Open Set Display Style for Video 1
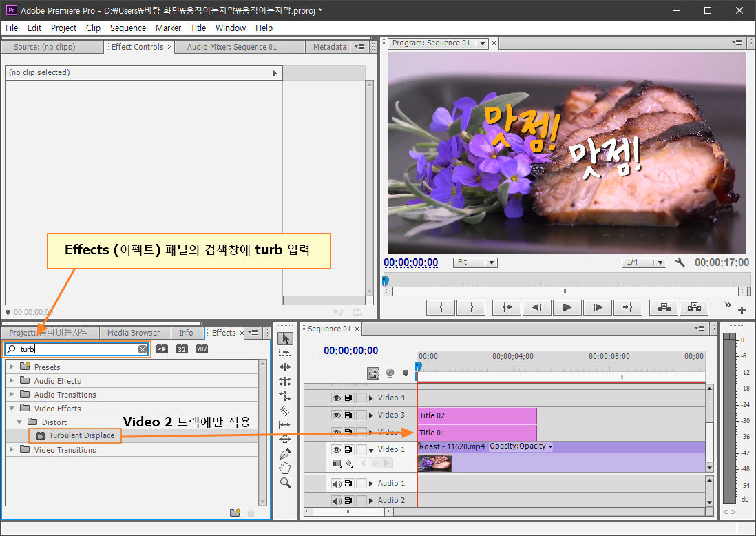Screen dimensions: 756x536 (337, 464)
